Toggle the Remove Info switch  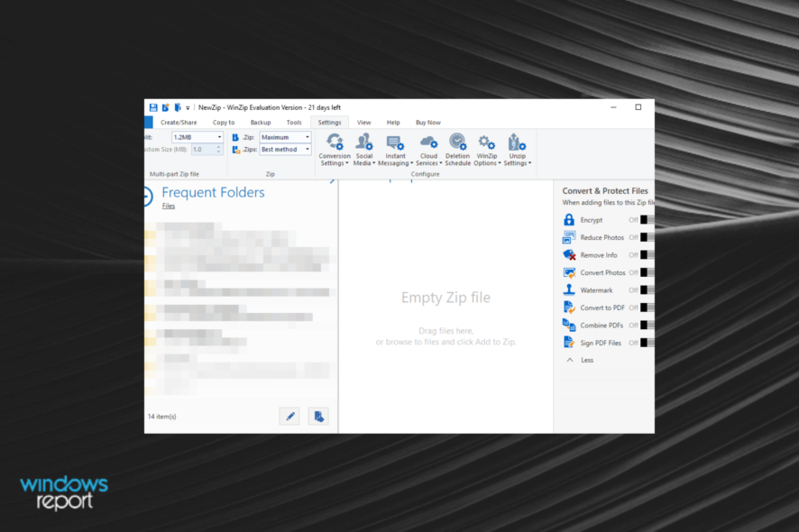click(647, 255)
